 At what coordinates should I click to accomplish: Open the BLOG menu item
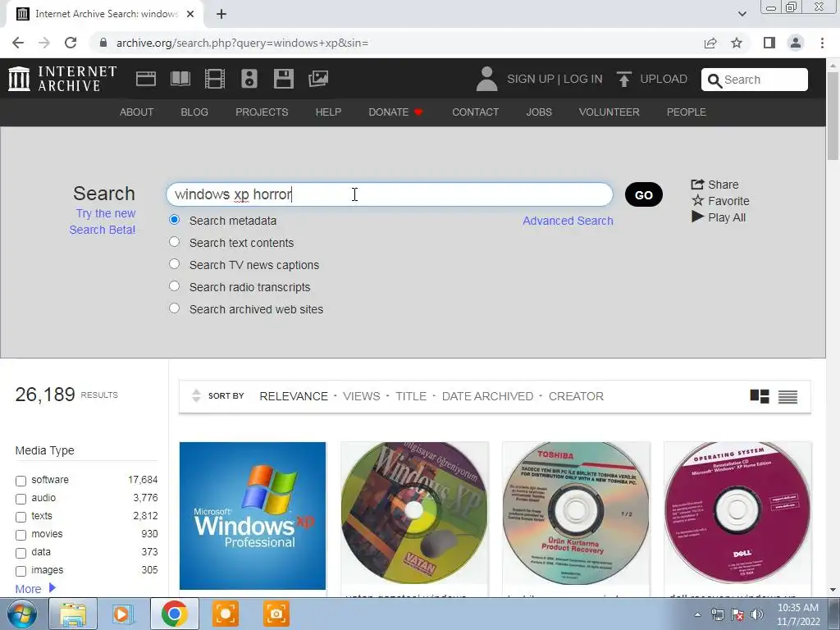pyautogui.click(x=194, y=112)
